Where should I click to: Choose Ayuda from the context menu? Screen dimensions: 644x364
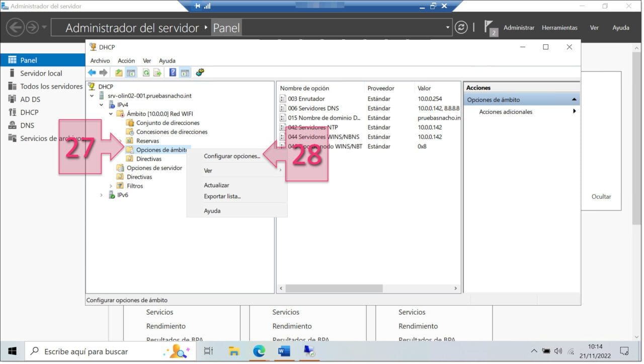click(x=212, y=211)
